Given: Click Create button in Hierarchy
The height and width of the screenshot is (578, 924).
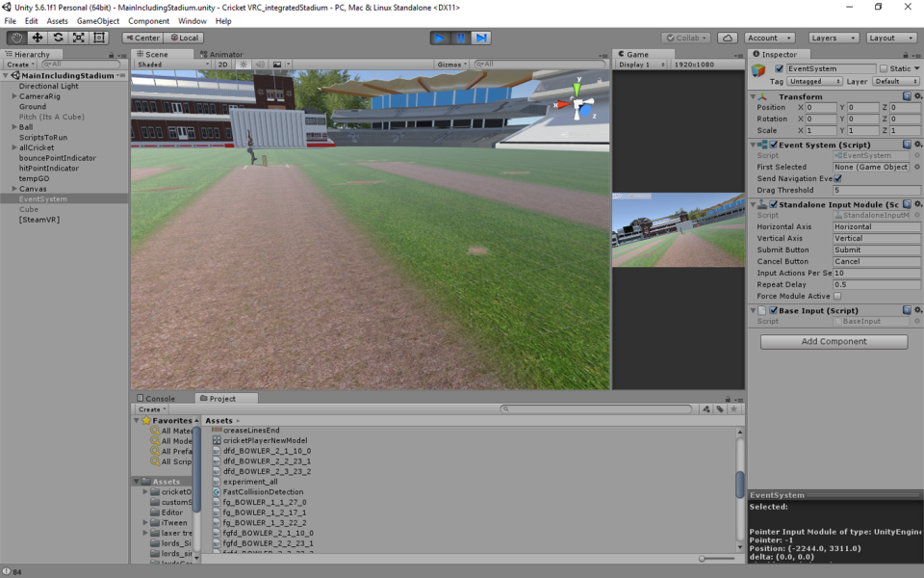Looking at the screenshot, I should click(20, 65).
